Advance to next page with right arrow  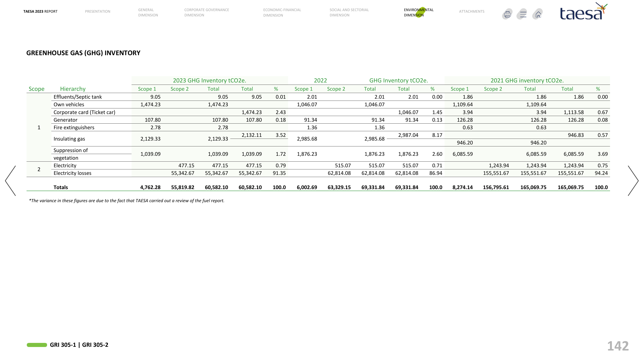pos(633,181)
